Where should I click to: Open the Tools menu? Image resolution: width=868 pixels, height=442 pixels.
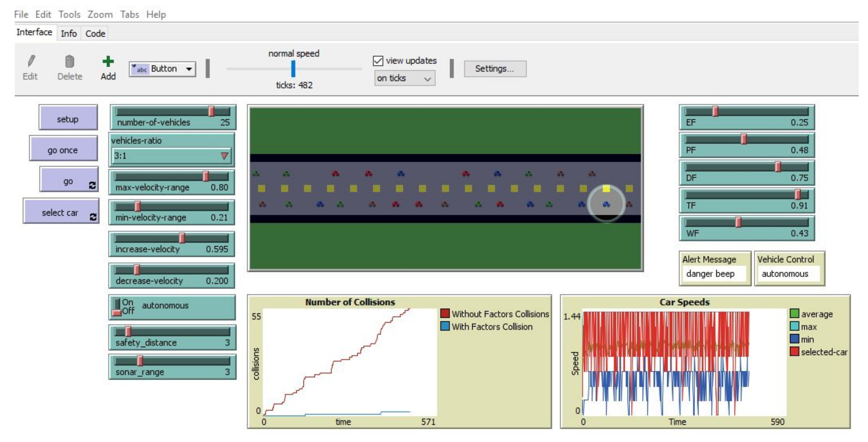tap(69, 15)
